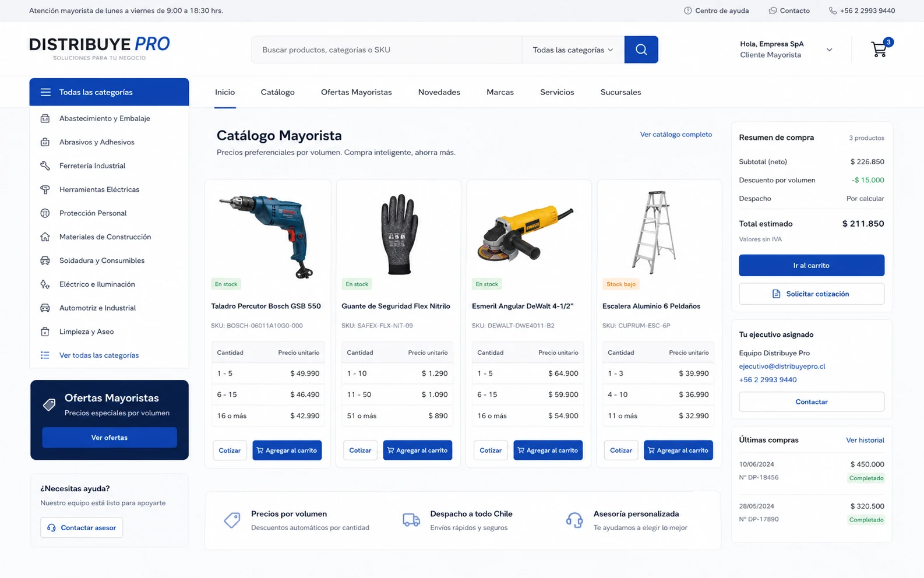The image size is (924, 578).
Task: Click the Precios por volumen tag icon
Action: [232, 520]
